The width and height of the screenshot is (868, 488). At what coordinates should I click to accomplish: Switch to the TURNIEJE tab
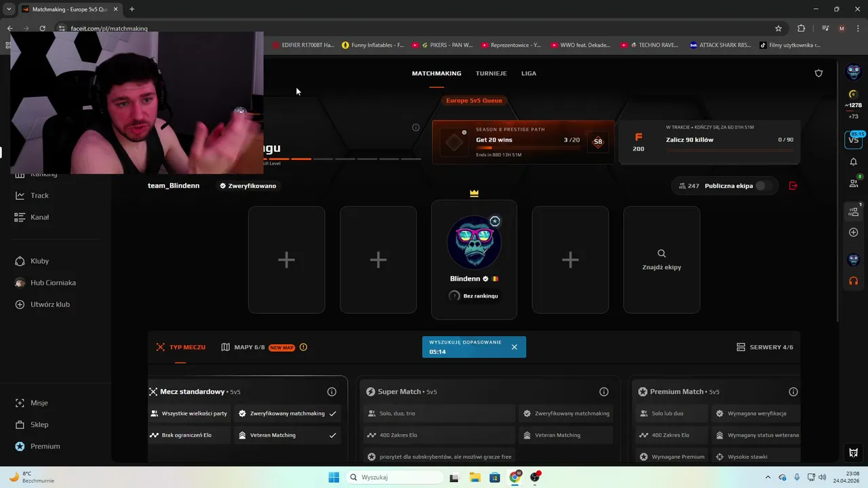pyautogui.click(x=491, y=73)
